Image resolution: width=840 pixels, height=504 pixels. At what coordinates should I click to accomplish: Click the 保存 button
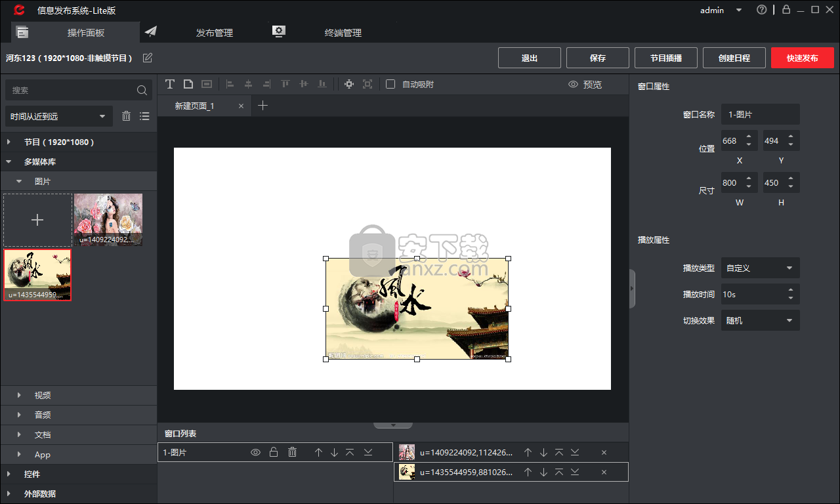coord(598,58)
